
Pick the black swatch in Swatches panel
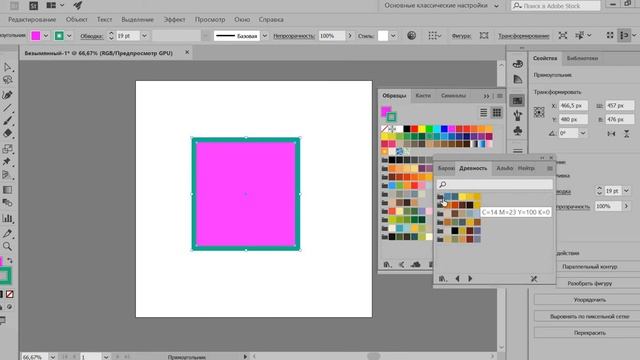tap(407, 129)
